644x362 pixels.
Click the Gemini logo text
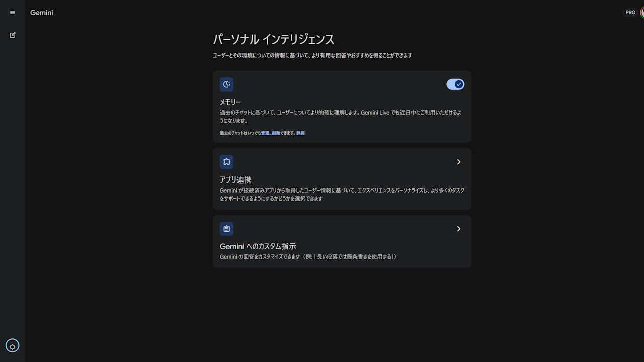coord(42,13)
